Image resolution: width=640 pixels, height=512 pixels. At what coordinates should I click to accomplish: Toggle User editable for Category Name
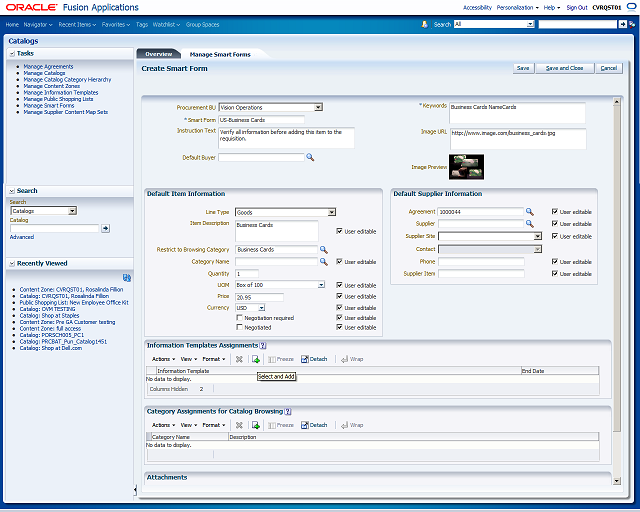[x=339, y=261]
